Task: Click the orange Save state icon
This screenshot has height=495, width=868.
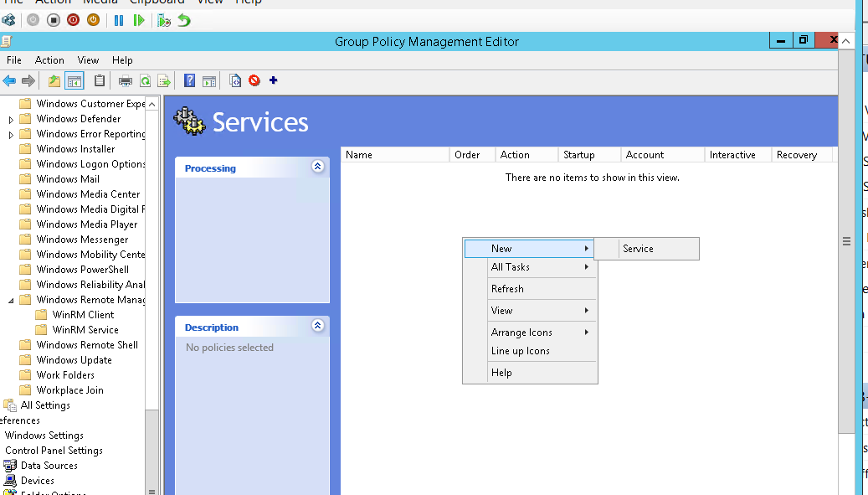Action: pyautogui.click(x=93, y=20)
